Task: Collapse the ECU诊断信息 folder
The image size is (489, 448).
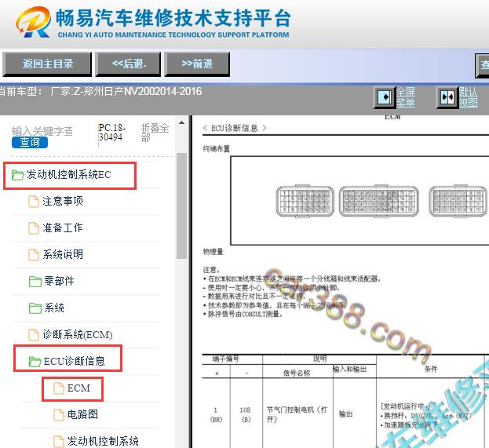Action: (75, 361)
